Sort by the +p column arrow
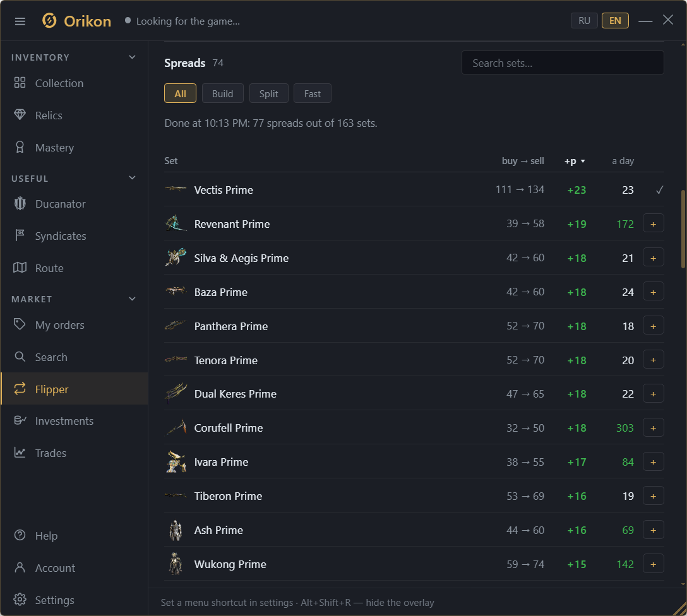Viewport: 687px width, 616px height. [x=583, y=161]
